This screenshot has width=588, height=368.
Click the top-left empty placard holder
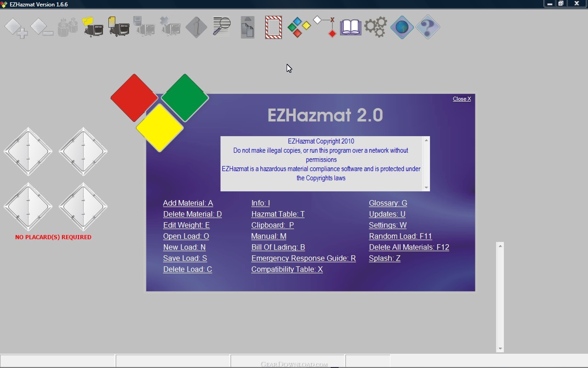[28, 151]
